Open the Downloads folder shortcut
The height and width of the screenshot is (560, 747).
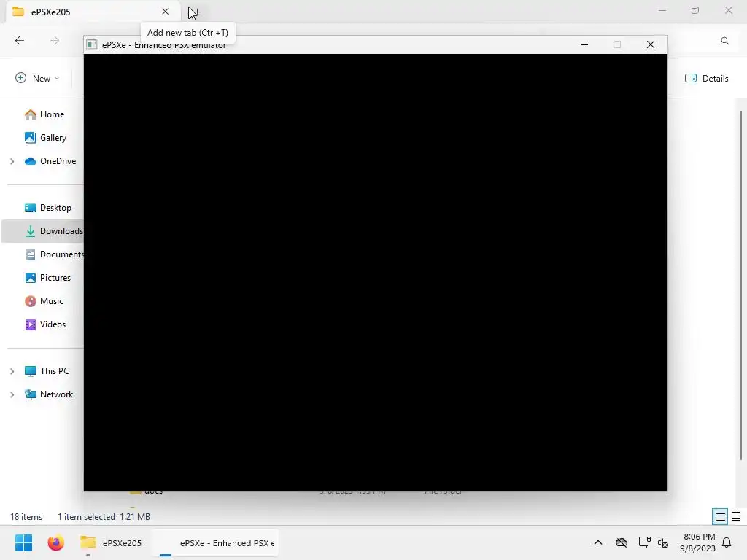[x=61, y=231]
